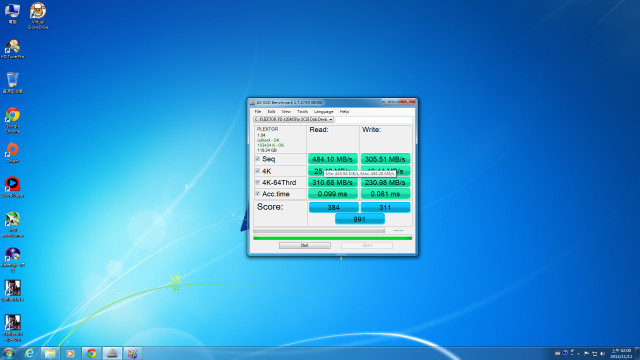This screenshot has height=360, width=640.
Task: Open Virtual CloneDrive desktop icon
Action: pos(38,16)
